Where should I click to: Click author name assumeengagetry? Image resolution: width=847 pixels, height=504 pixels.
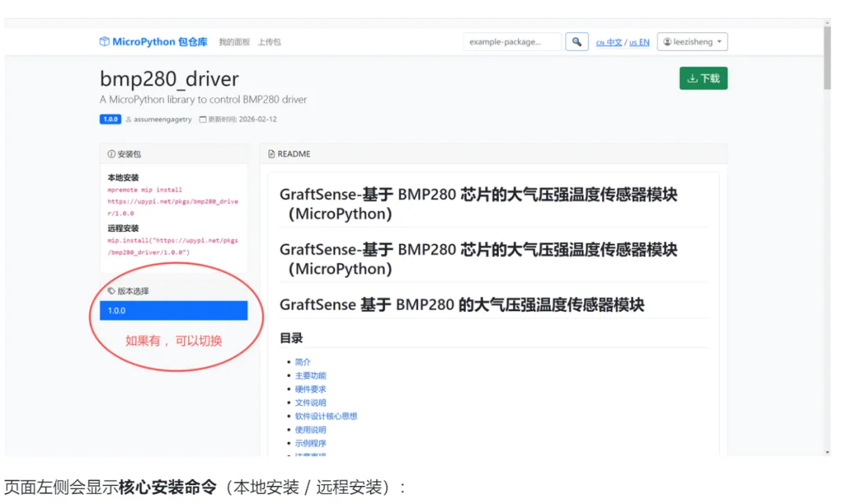pyautogui.click(x=162, y=119)
